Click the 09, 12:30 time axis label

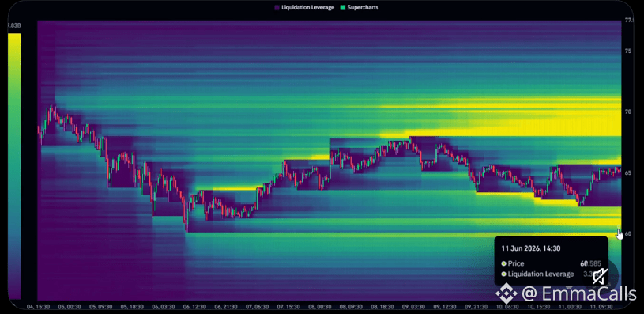[x=446, y=307]
